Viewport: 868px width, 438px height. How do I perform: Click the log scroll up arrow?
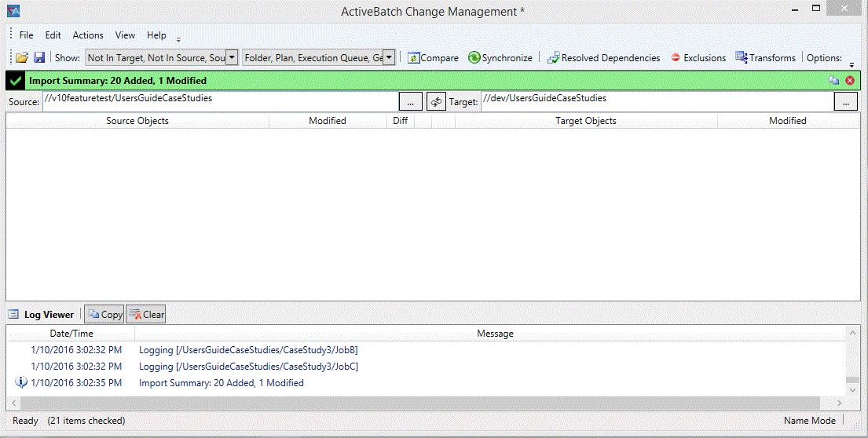tap(852, 333)
